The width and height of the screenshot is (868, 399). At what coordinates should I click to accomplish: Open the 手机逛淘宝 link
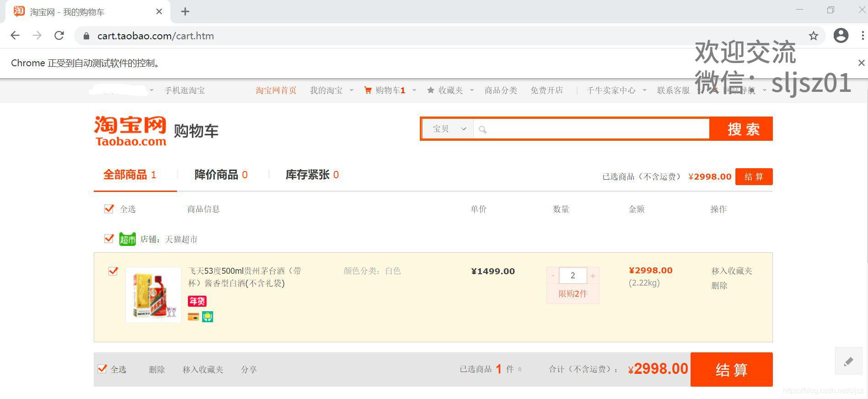point(185,90)
